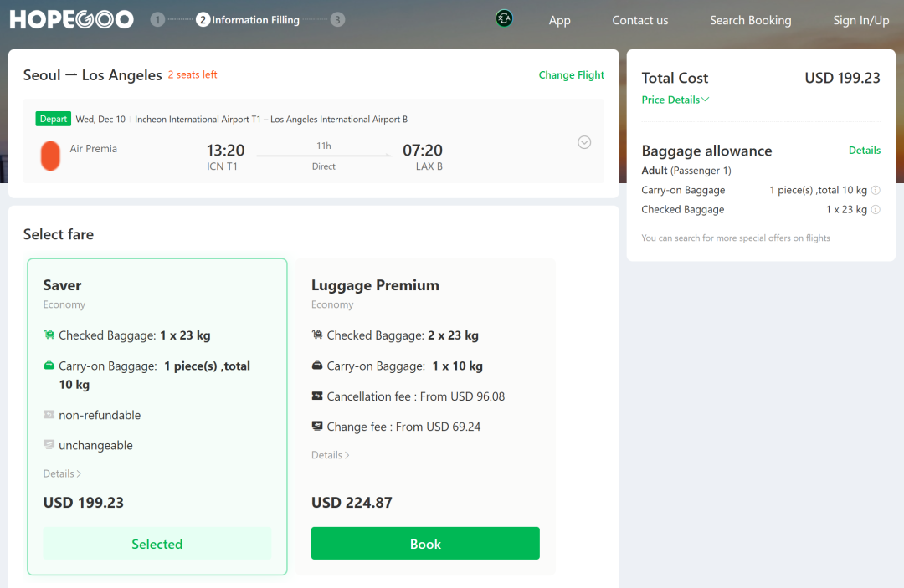
Task: Open Details arrow under the Saver fare
Action: coord(62,474)
